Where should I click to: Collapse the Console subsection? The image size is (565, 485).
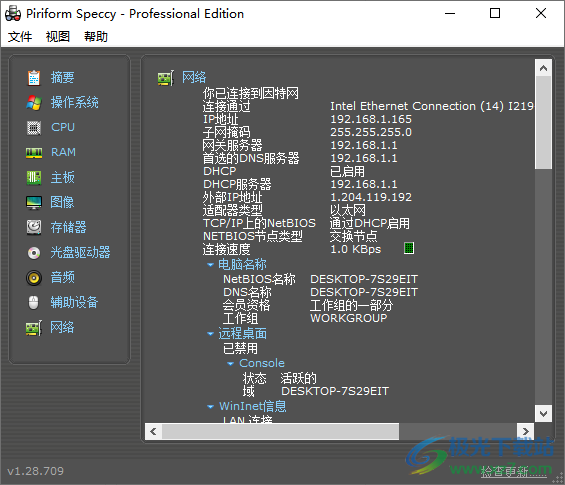[x=231, y=364]
